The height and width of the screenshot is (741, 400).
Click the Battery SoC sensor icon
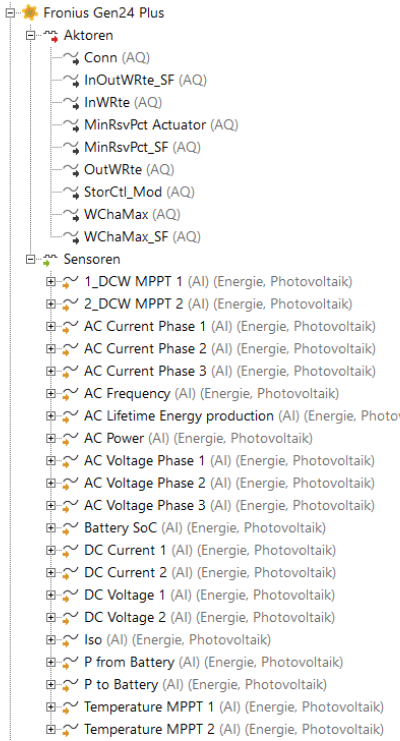click(x=70, y=528)
